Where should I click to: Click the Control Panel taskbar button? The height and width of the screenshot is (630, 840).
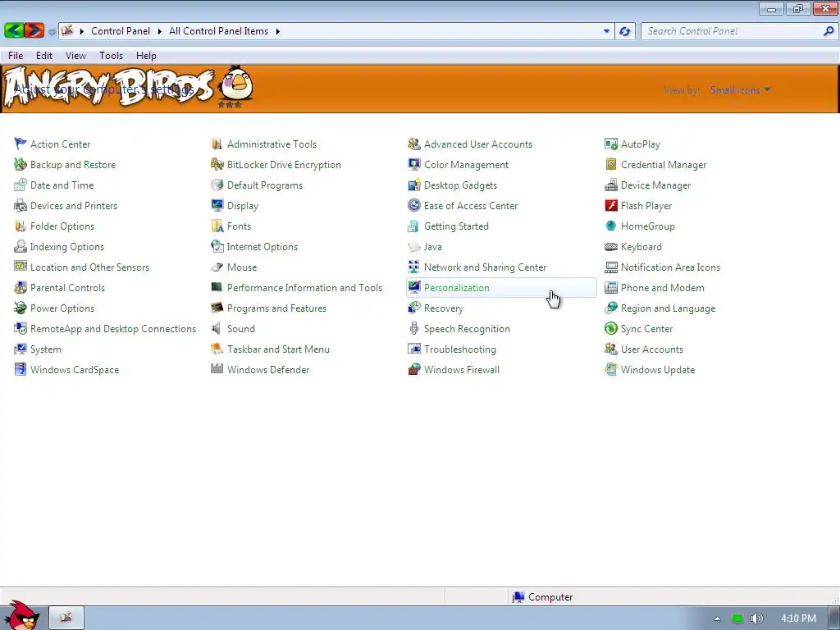(66, 618)
